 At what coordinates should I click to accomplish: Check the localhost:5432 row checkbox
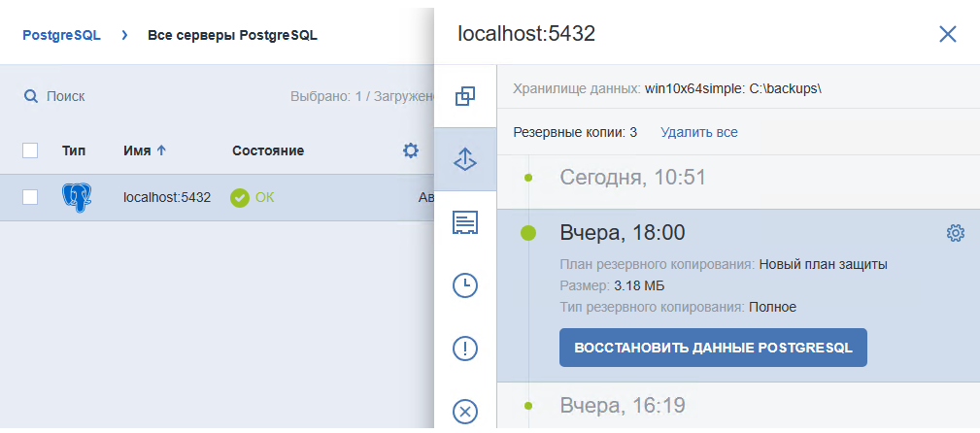tap(30, 197)
